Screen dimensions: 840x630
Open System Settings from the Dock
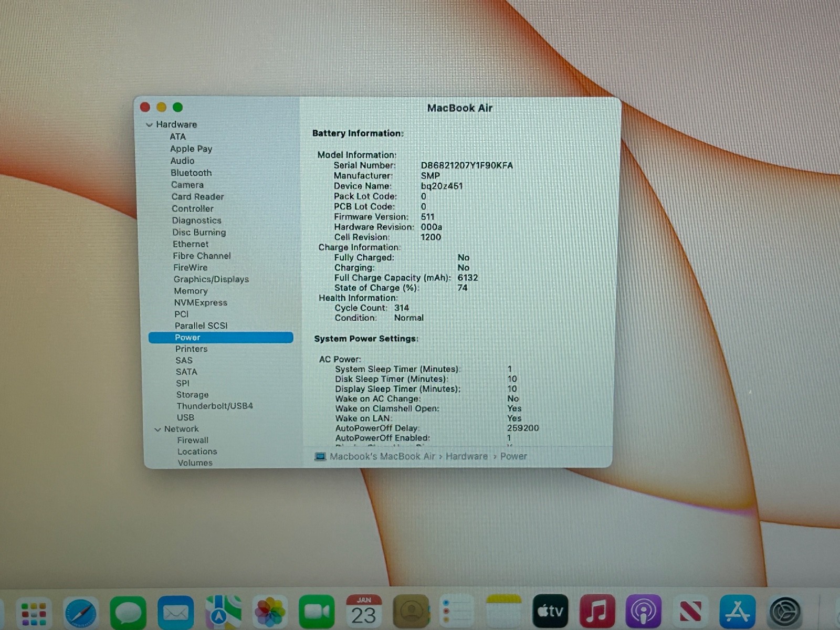tap(785, 612)
